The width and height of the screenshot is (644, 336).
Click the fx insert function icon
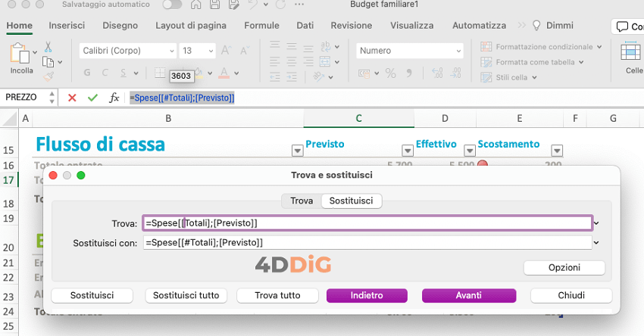[x=114, y=98]
